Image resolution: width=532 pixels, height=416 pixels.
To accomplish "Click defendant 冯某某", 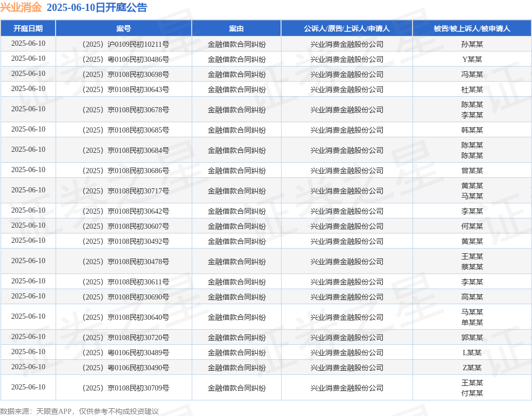I will click(x=472, y=74).
